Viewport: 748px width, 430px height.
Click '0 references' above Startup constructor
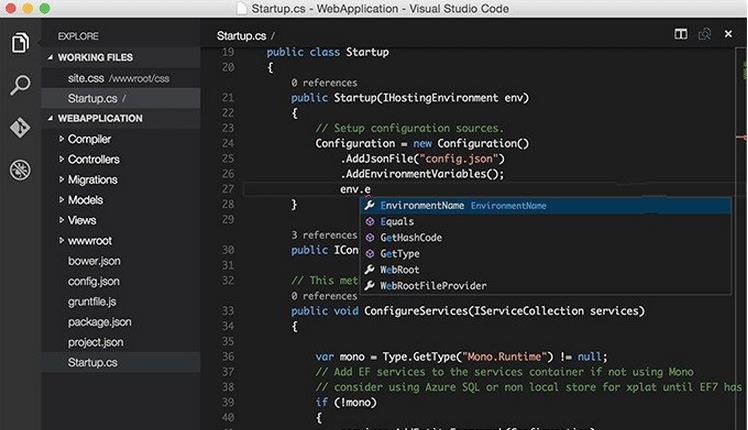click(324, 83)
